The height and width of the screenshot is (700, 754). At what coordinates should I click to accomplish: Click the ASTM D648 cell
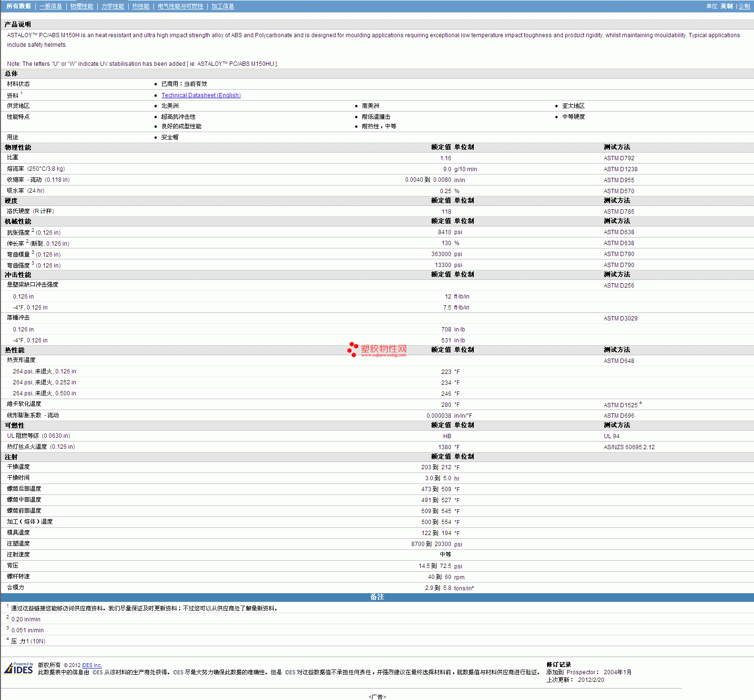pyautogui.click(x=619, y=361)
